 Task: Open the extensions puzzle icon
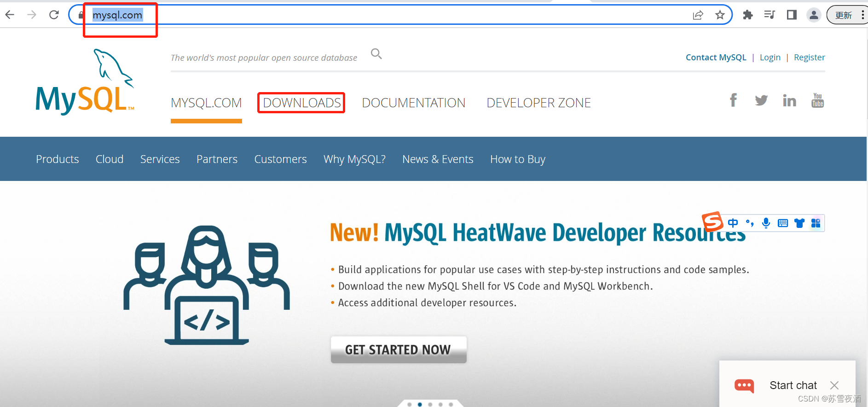pos(748,15)
